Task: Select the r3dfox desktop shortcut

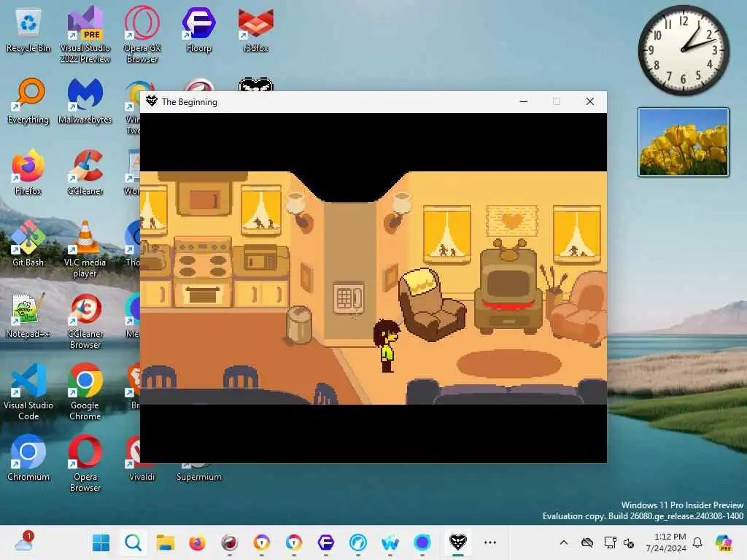Action: (x=256, y=31)
